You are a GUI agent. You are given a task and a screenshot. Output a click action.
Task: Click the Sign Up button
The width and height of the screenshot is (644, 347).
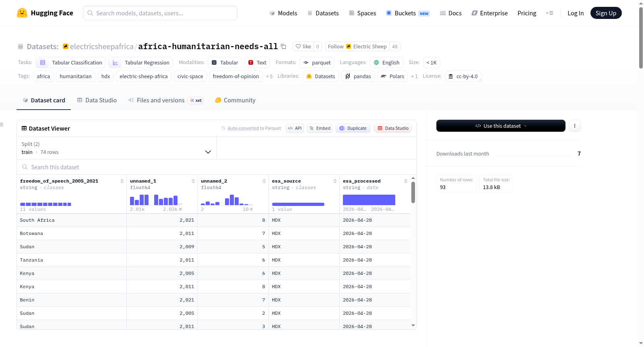[606, 13]
